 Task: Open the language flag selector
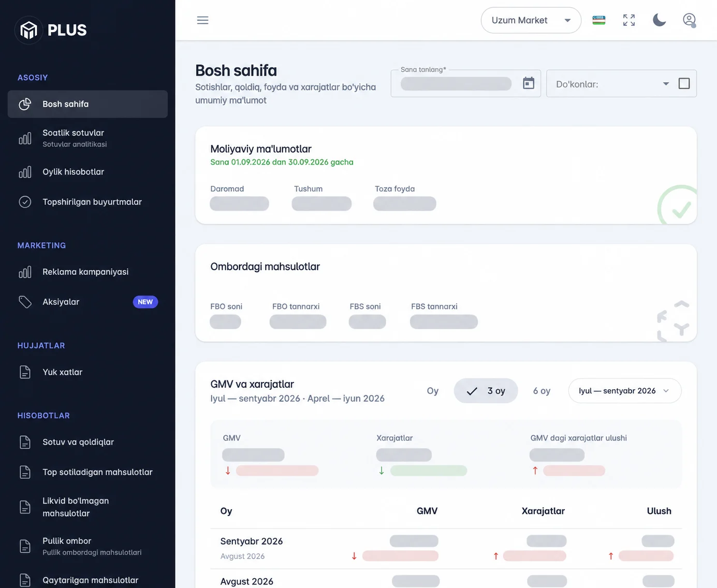[599, 20]
